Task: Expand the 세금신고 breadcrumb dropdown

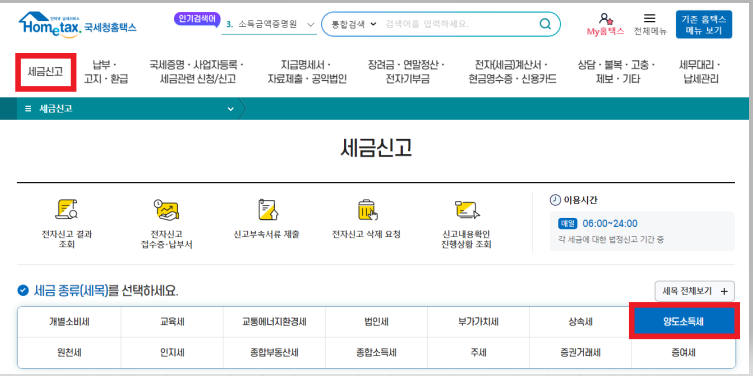Action: tap(231, 109)
